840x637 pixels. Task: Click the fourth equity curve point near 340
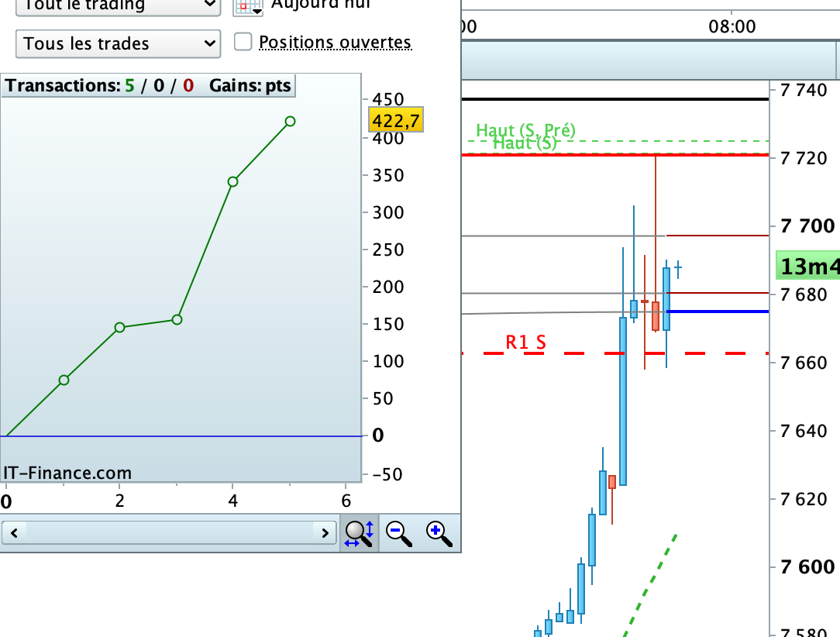tap(232, 181)
